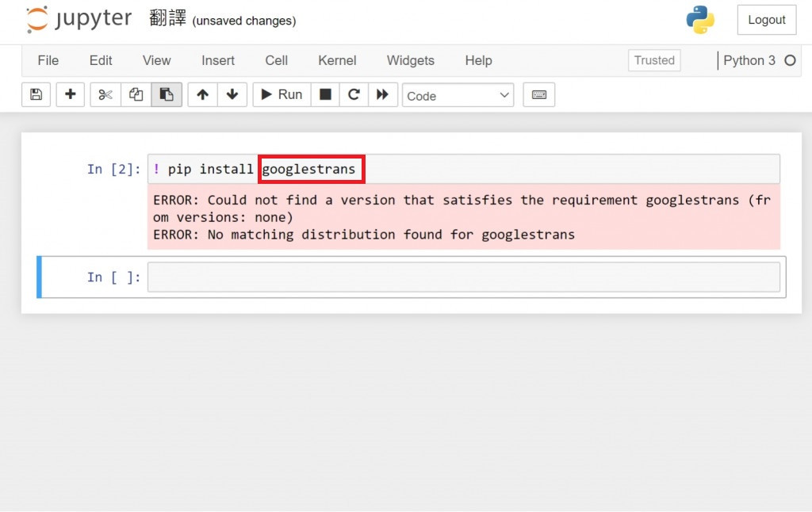Screen dimensions: 812x512
Task: Click the pip install googlestrans code cell
Action: (x=463, y=169)
